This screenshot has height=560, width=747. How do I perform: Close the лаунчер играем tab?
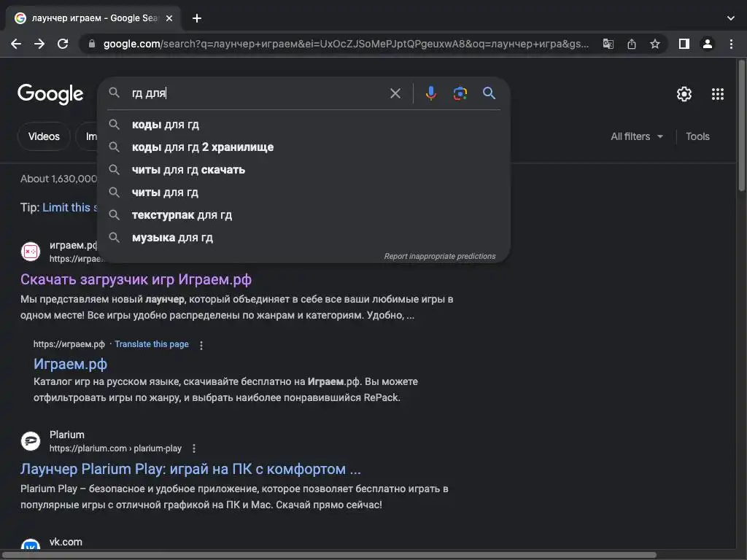point(169,18)
